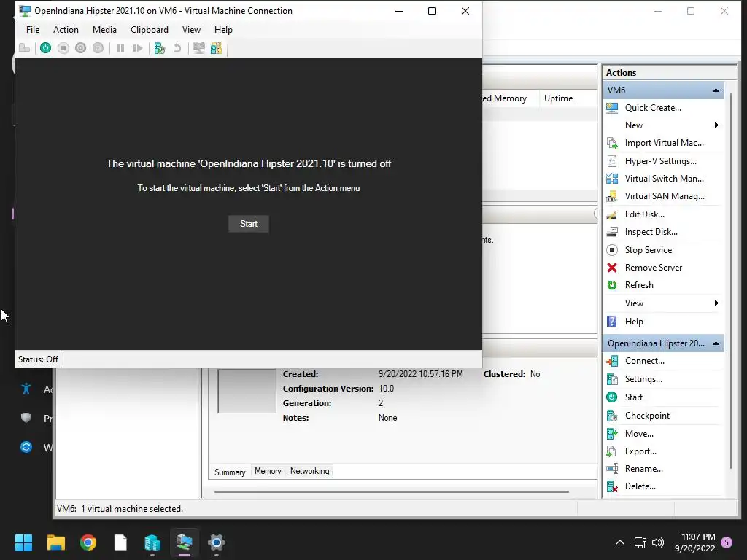
Task: Switch to the Memory tab
Action: click(x=268, y=471)
